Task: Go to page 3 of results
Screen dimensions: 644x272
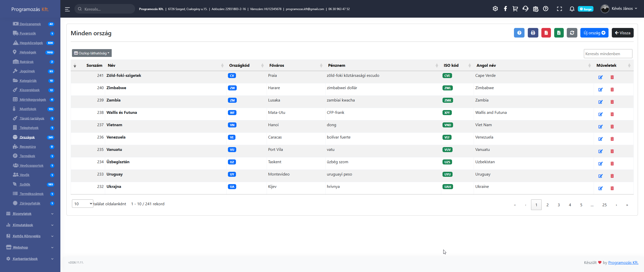Action: pos(558,205)
